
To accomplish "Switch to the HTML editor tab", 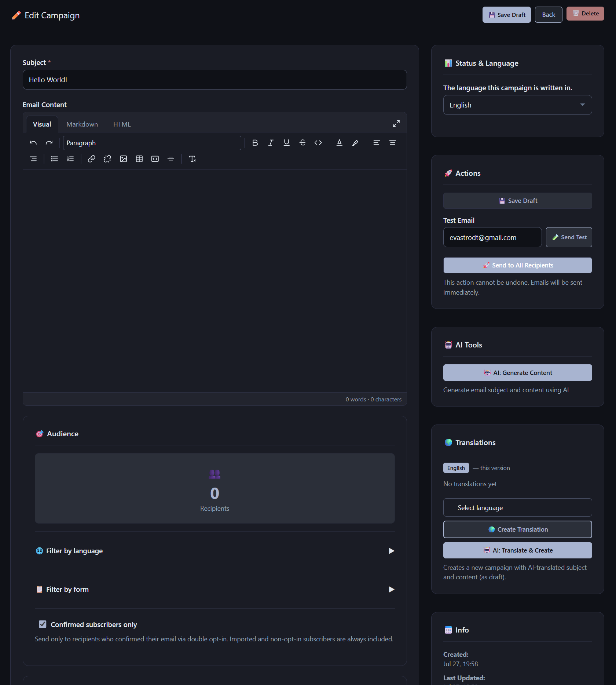I will [122, 124].
